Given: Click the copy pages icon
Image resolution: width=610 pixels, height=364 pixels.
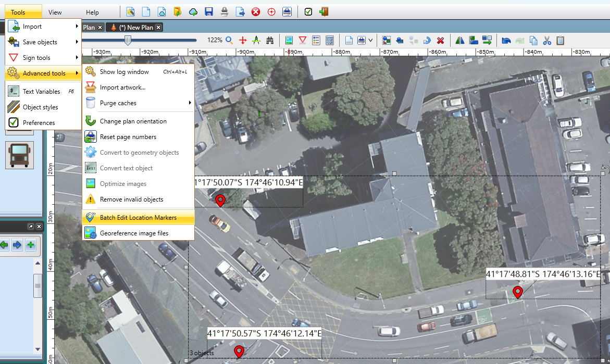Looking at the screenshot, I should point(533,40).
